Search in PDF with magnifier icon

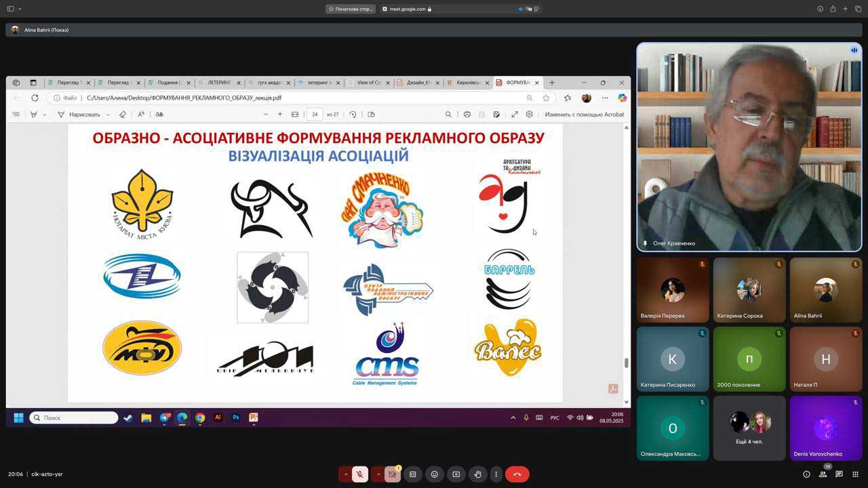(x=448, y=115)
